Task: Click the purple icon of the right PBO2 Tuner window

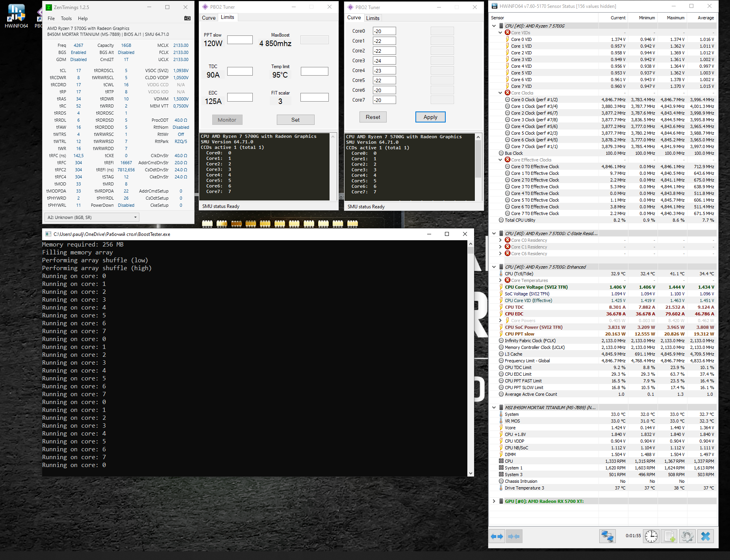Action: [x=350, y=7]
